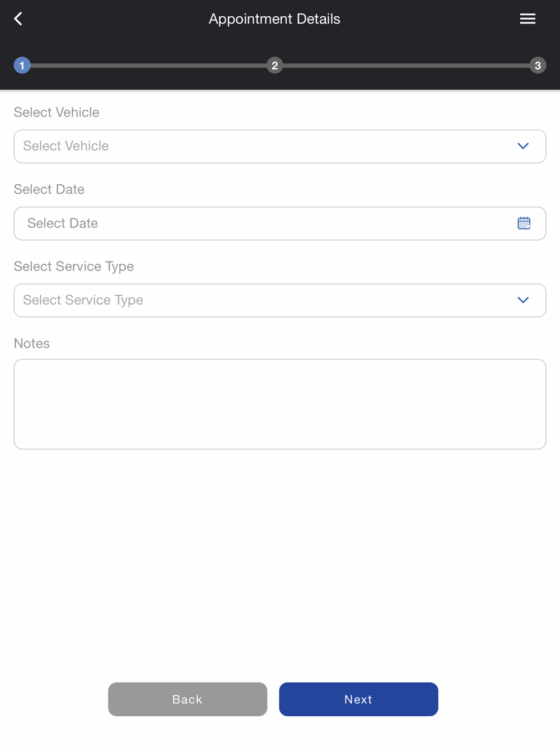The image size is (560, 747).
Task: Select step 1 circle in progress bar
Action: point(22,66)
